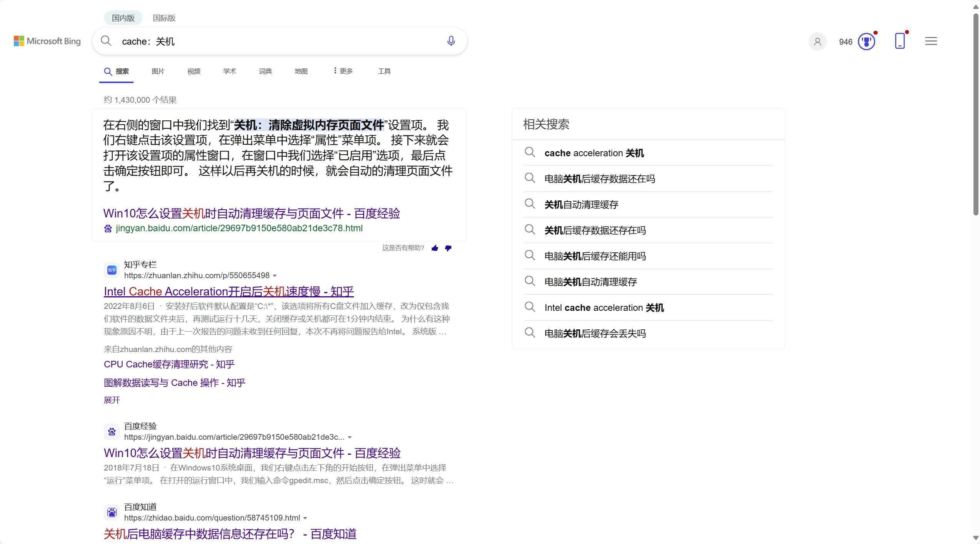Expand dropdown arrow beside jingyan.baidu.com URL
The image size is (980, 544).
click(350, 437)
